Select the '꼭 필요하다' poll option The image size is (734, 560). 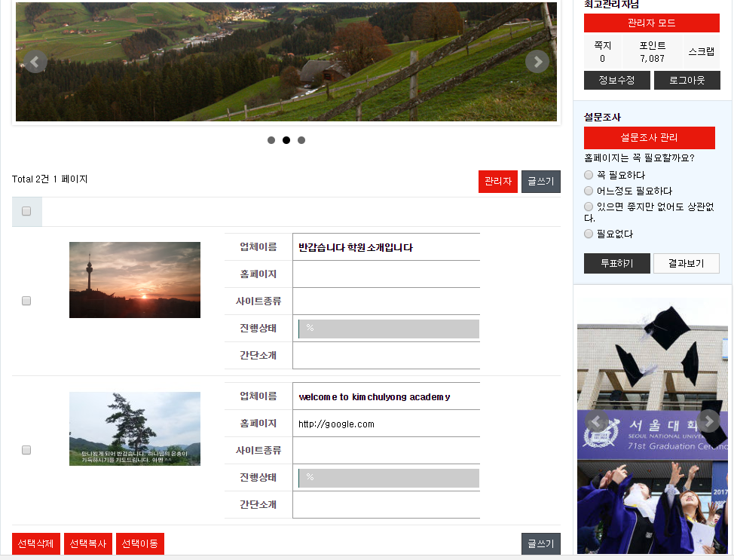coord(589,175)
